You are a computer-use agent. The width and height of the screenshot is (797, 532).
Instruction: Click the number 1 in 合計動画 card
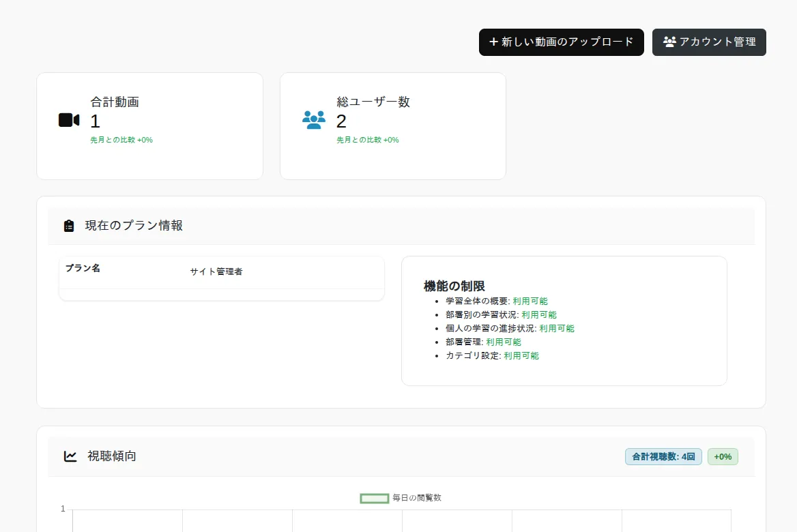pyautogui.click(x=95, y=121)
